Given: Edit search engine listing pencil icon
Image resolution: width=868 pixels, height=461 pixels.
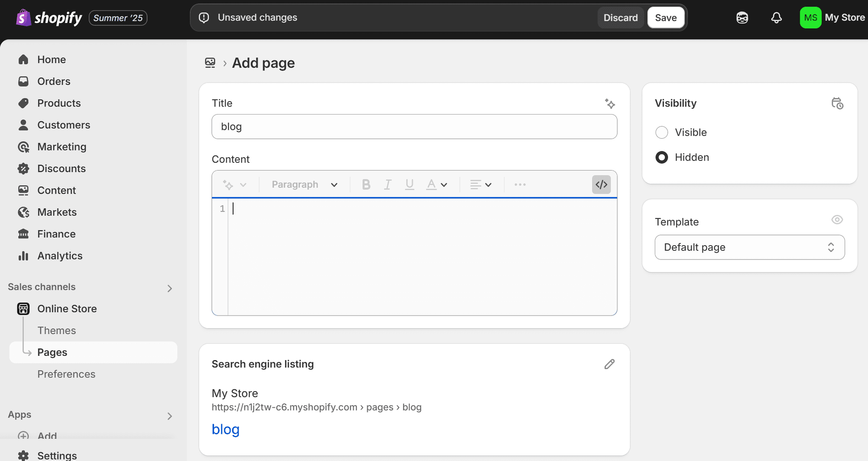Looking at the screenshot, I should (609, 364).
